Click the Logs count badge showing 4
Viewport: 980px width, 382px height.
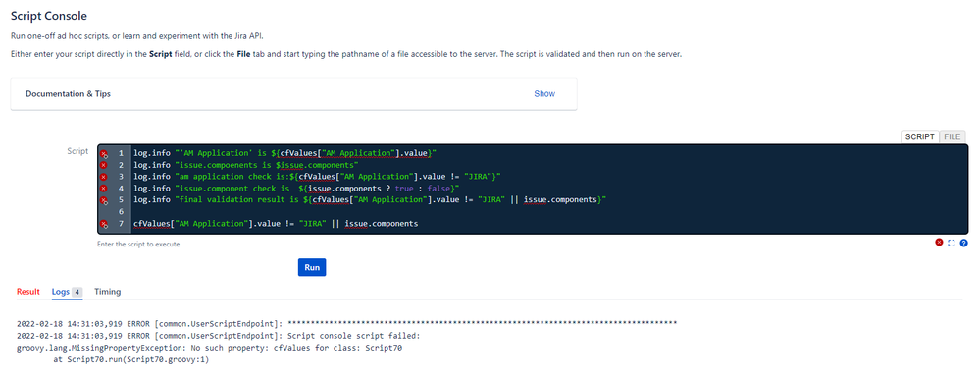[77, 292]
